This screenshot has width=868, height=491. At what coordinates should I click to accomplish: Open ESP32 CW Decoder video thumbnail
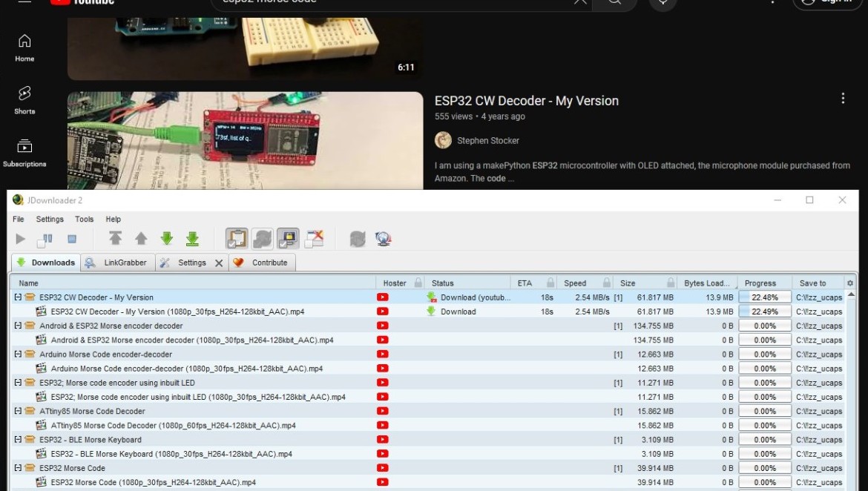246,141
